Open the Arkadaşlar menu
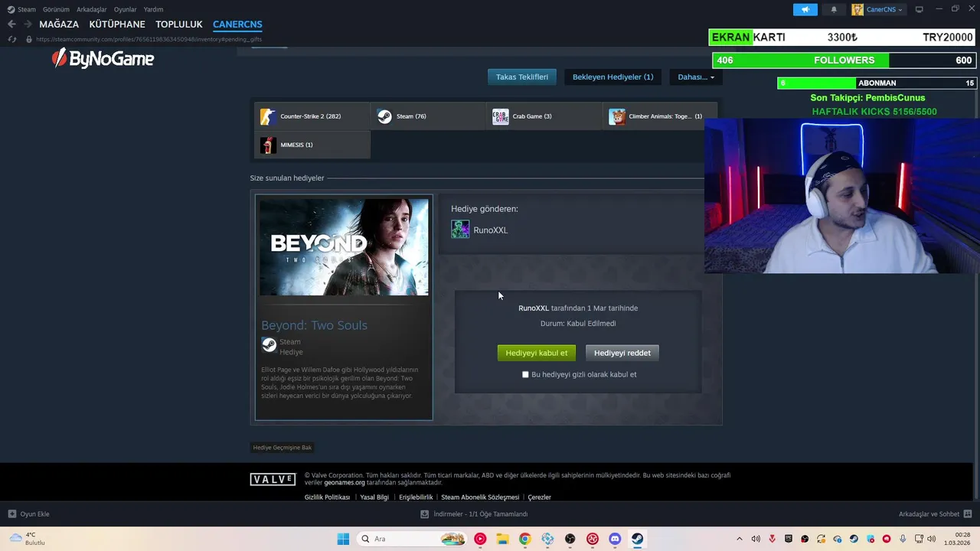The image size is (980, 551). pos(91,10)
